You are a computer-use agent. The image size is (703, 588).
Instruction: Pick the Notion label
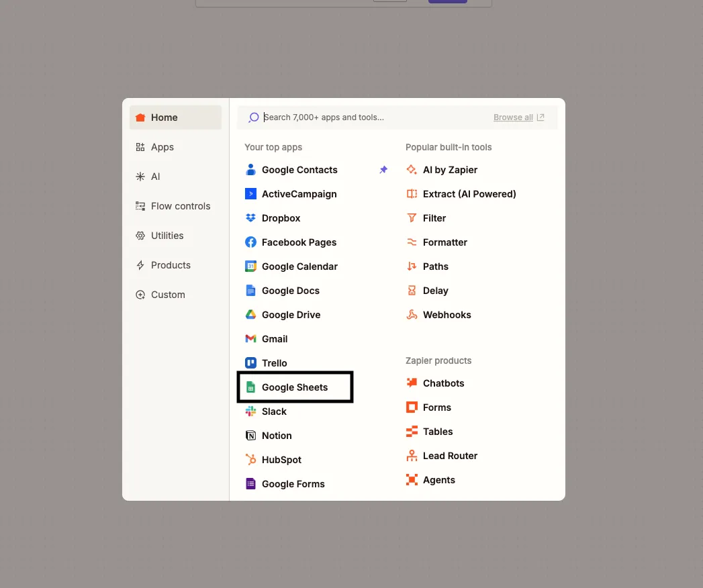(277, 436)
